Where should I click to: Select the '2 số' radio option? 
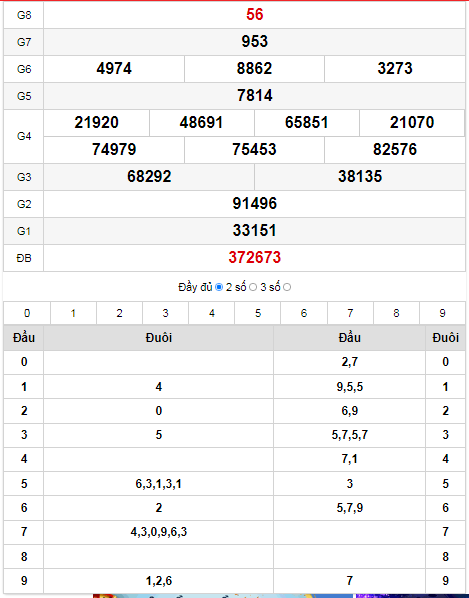click(253, 287)
